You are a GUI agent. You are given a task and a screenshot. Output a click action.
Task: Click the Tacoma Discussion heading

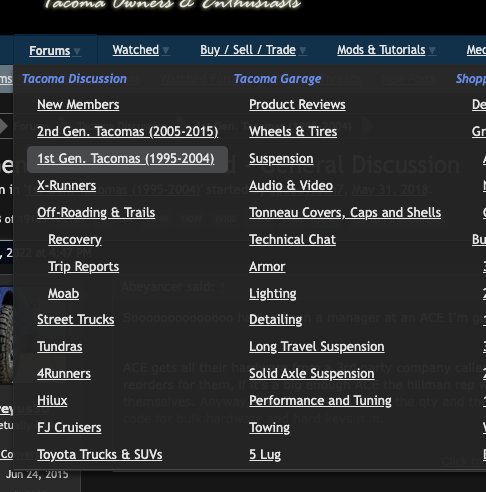[x=74, y=79]
